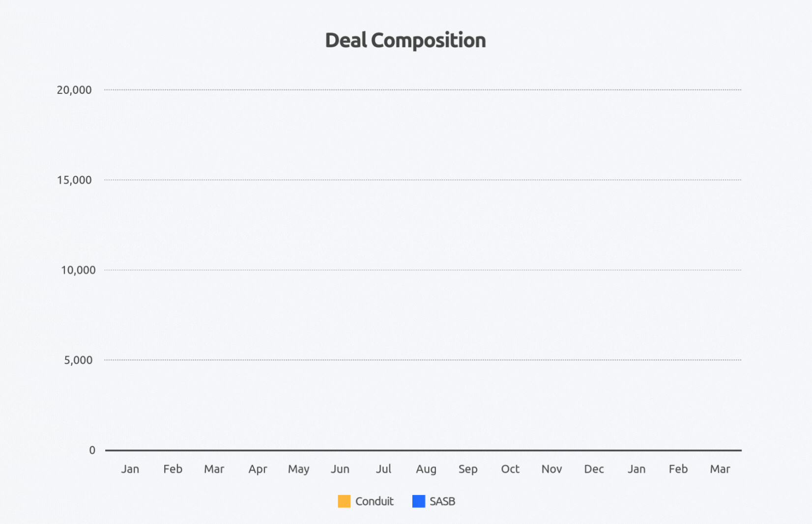Click the orange Conduit legend swatch
The image size is (812, 524).
click(x=344, y=501)
